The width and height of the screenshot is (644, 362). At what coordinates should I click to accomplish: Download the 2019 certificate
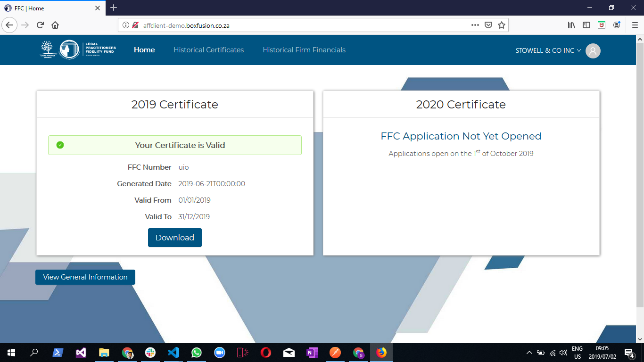[x=174, y=238]
